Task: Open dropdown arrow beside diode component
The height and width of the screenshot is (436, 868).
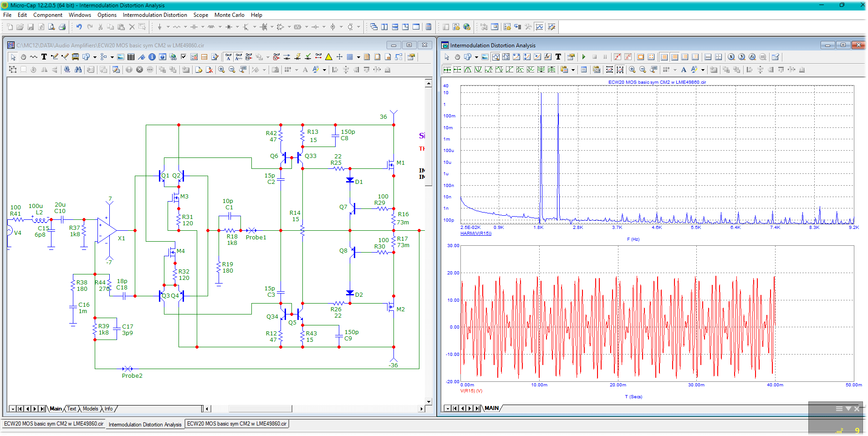Action: coord(237,27)
